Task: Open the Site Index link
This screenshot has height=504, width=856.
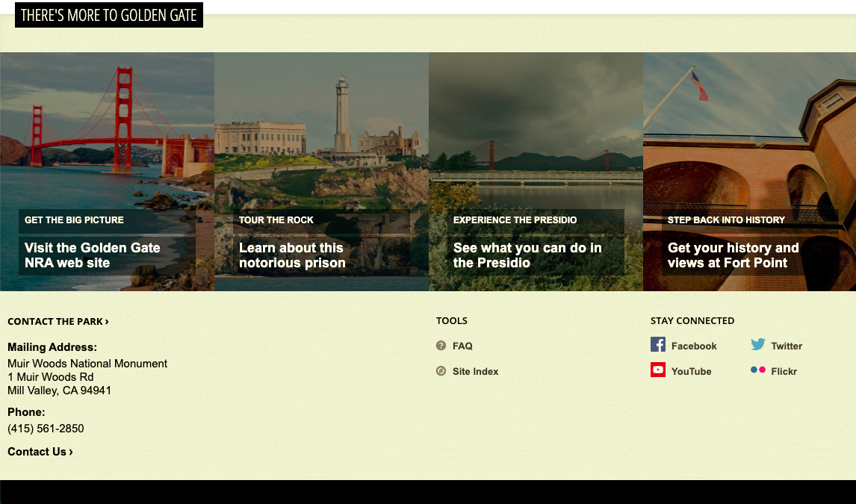Action: tap(476, 371)
